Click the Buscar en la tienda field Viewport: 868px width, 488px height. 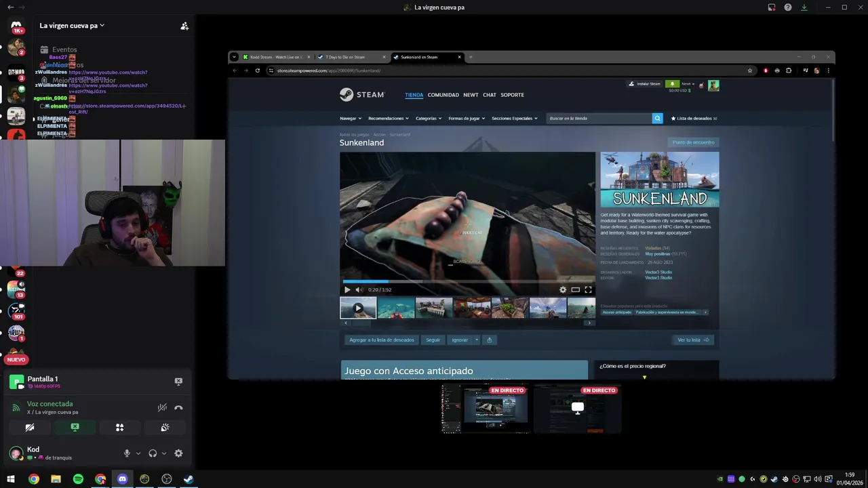599,118
